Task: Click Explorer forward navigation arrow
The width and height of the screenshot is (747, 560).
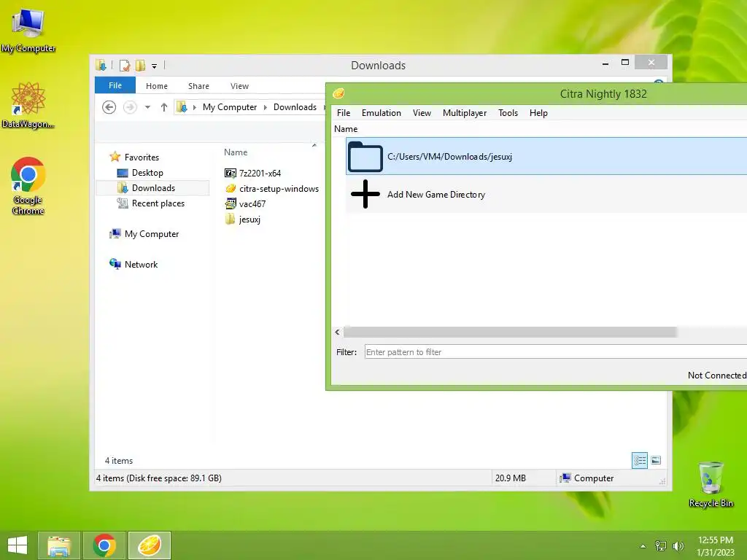Action: coord(130,107)
